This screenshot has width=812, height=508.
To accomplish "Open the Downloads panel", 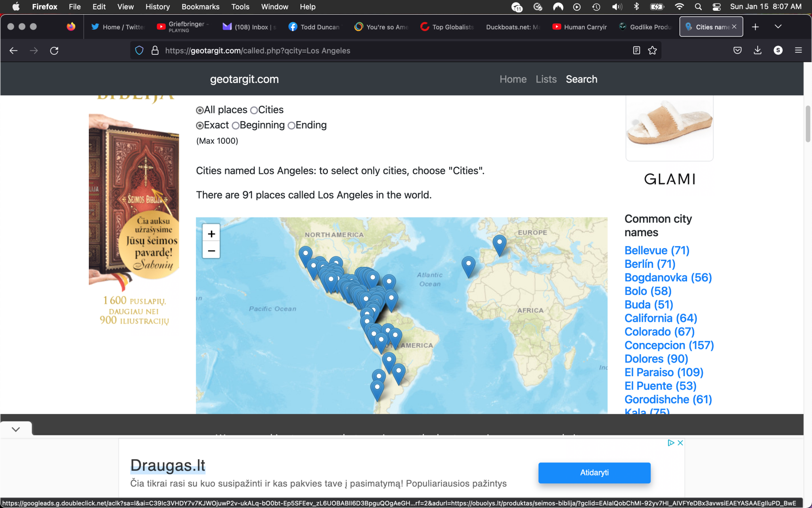I will 758,50.
